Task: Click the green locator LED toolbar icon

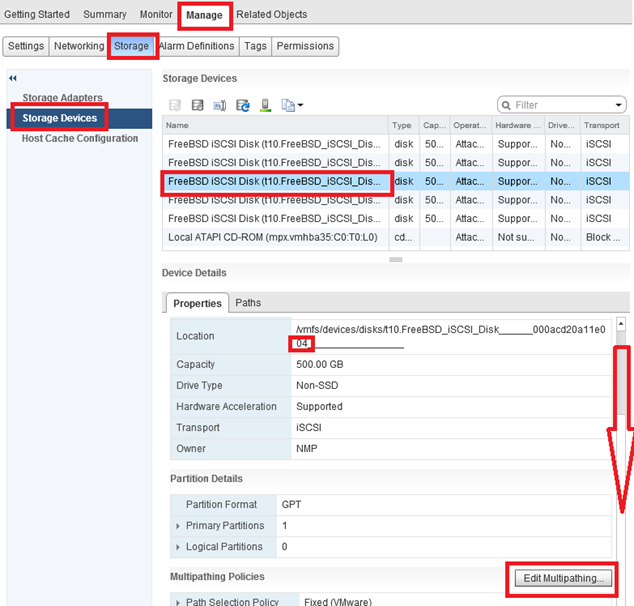Action: [x=265, y=105]
